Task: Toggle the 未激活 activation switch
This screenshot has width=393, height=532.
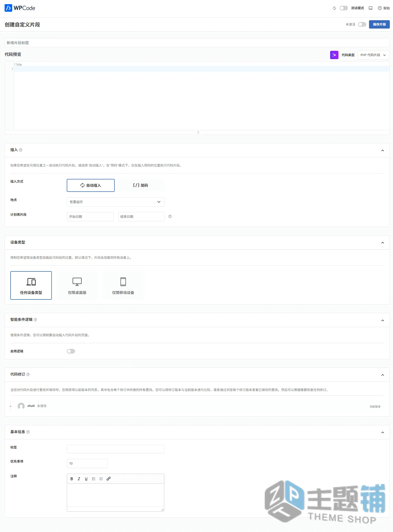Action: [x=362, y=24]
